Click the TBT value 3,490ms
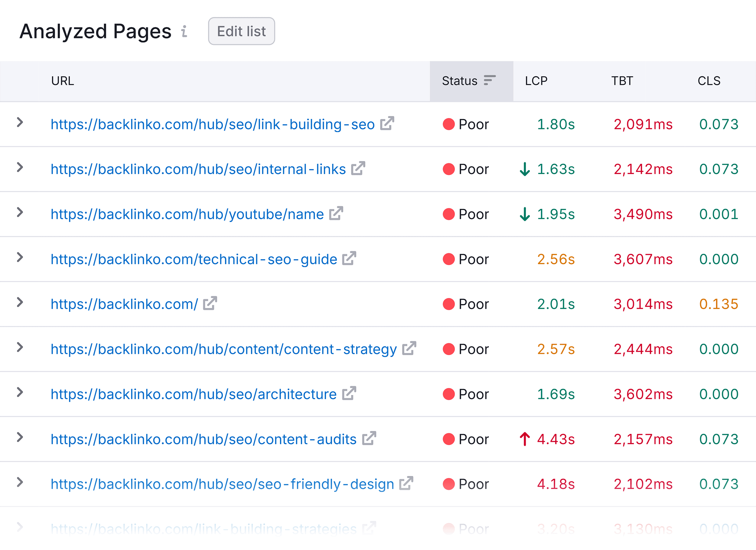This screenshot has height=550, width=756. click(643, 214)
